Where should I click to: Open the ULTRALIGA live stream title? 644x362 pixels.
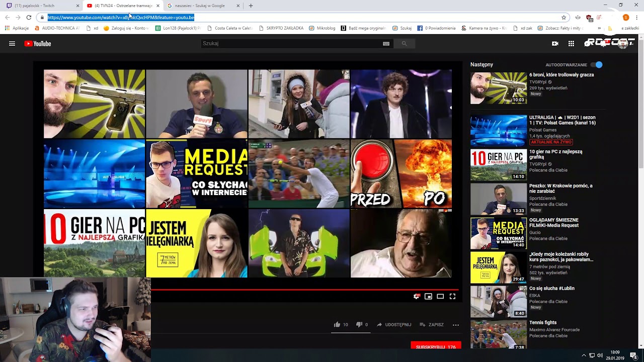click(x=562, y=120)
